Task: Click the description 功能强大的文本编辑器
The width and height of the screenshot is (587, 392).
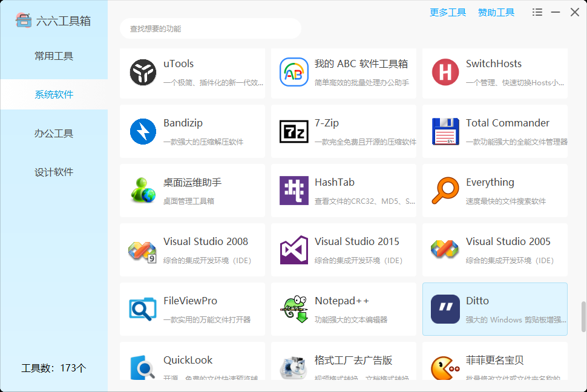Action: (x=351, y=320)
